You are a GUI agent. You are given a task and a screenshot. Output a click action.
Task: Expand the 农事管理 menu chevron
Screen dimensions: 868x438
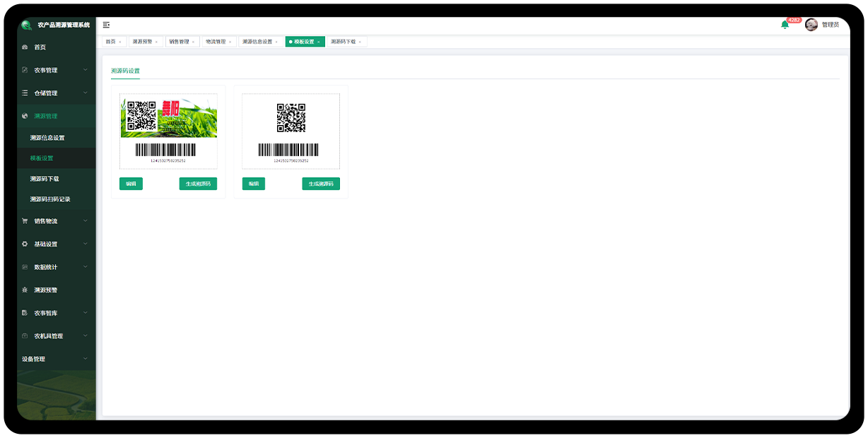coord(86,70)
